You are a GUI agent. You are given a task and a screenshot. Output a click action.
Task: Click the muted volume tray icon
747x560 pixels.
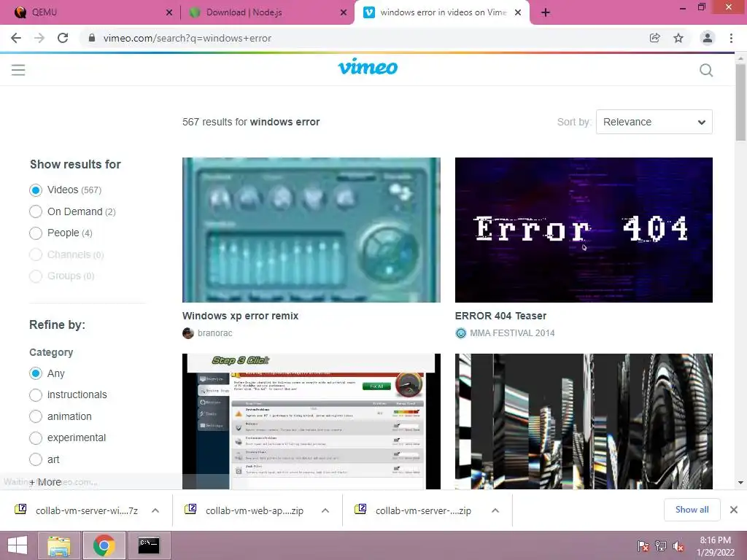(678, 545)
